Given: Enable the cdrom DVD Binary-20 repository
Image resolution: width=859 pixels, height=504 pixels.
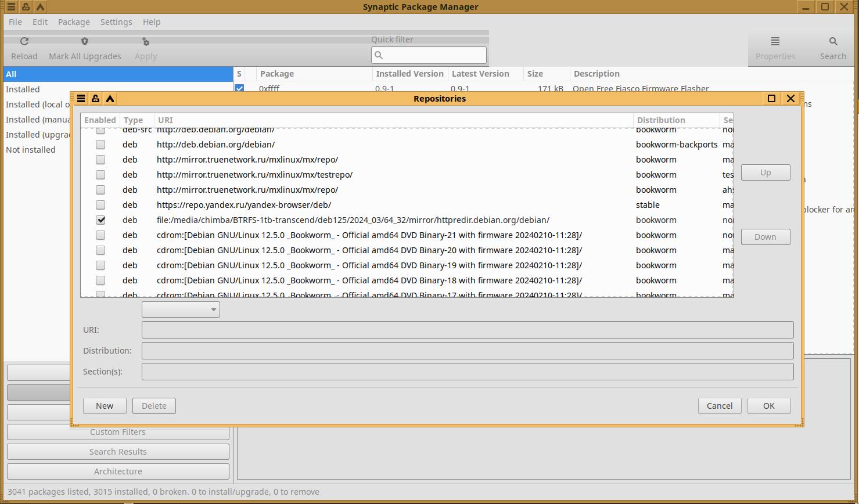Looking at the screenshot, I should (x=100, y=250).
